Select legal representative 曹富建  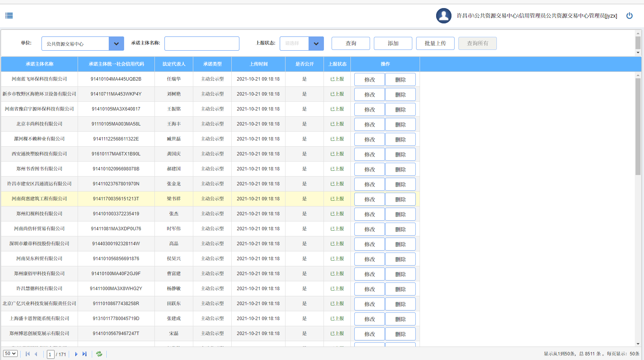coord(174,274)
